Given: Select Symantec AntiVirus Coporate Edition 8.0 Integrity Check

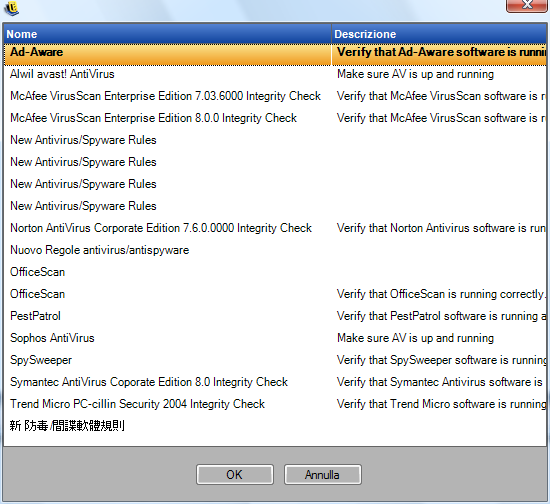Looking at the screenshot, I should pyautogui.click(x=149, y=382).
